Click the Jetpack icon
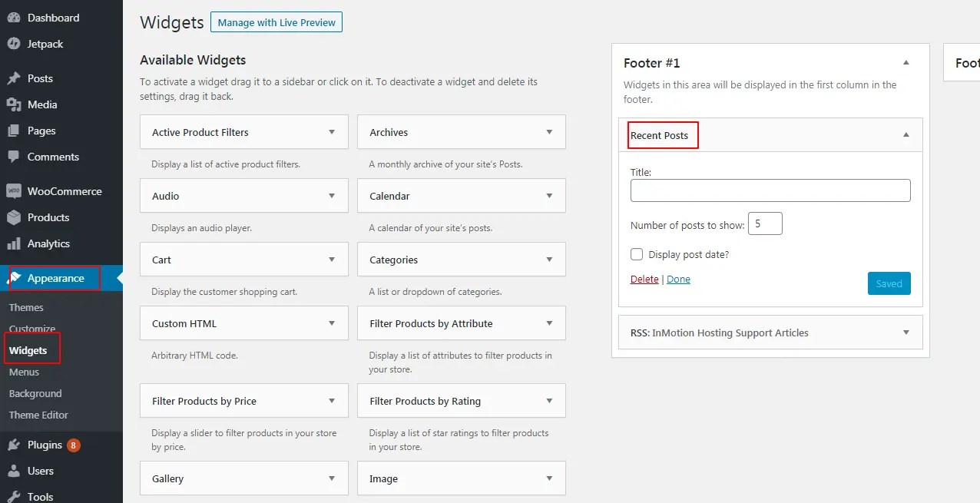Viewport: 980px width, 503px height. pos(13,44)
